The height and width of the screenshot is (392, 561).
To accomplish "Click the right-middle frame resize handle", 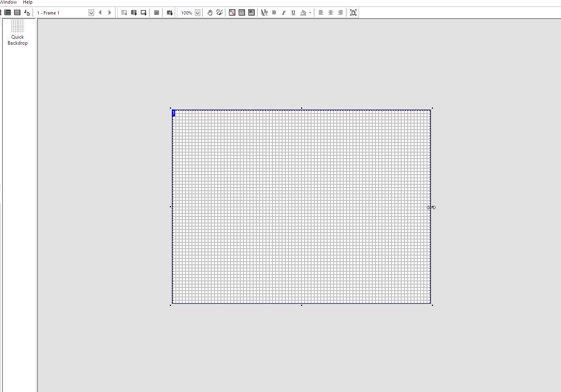I will pyautogui.click(x=433, y=206).
